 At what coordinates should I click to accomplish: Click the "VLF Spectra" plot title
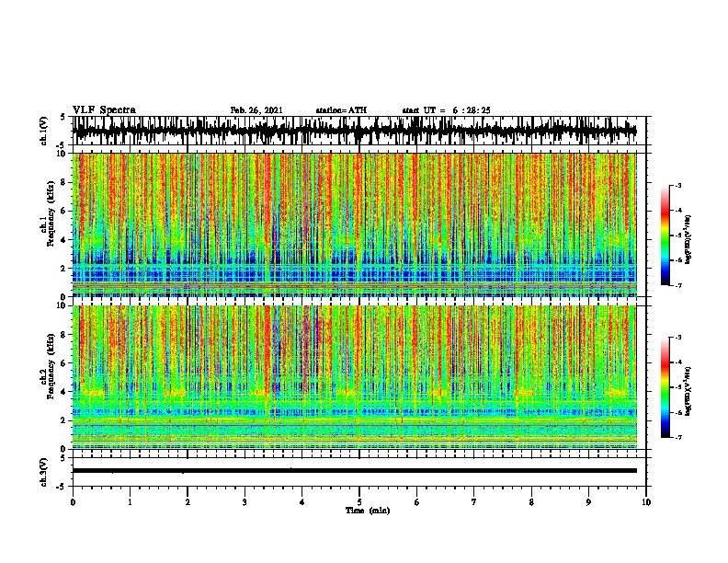105,110
